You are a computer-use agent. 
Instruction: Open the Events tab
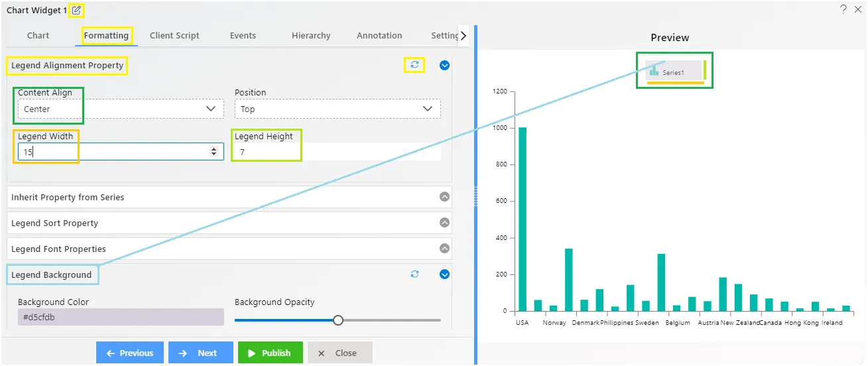[x=243, y=36]
